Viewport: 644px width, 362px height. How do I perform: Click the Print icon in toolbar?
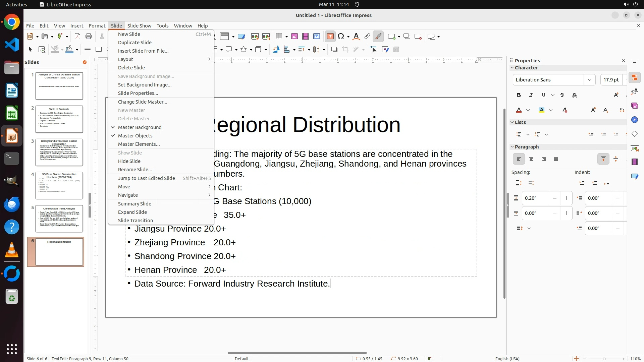(89, 37)
